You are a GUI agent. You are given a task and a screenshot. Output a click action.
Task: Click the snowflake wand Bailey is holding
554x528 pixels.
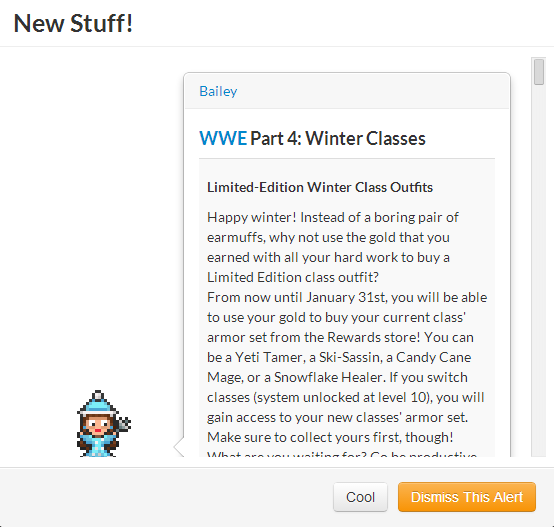[124, 423]
